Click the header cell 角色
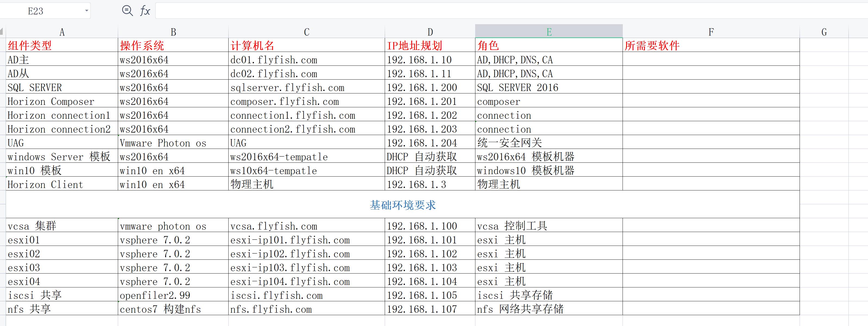Screen dimensions: 868x326 (x=549, y=45)
